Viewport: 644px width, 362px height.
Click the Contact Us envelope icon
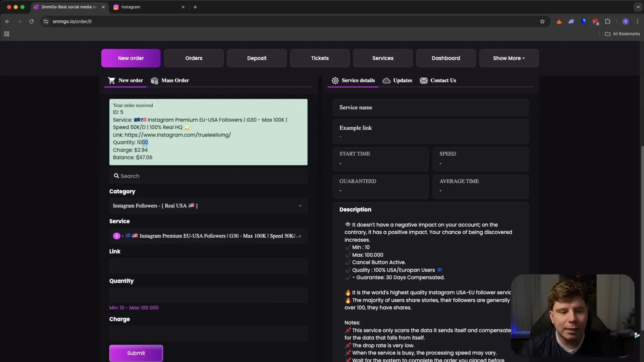[424, 80]
